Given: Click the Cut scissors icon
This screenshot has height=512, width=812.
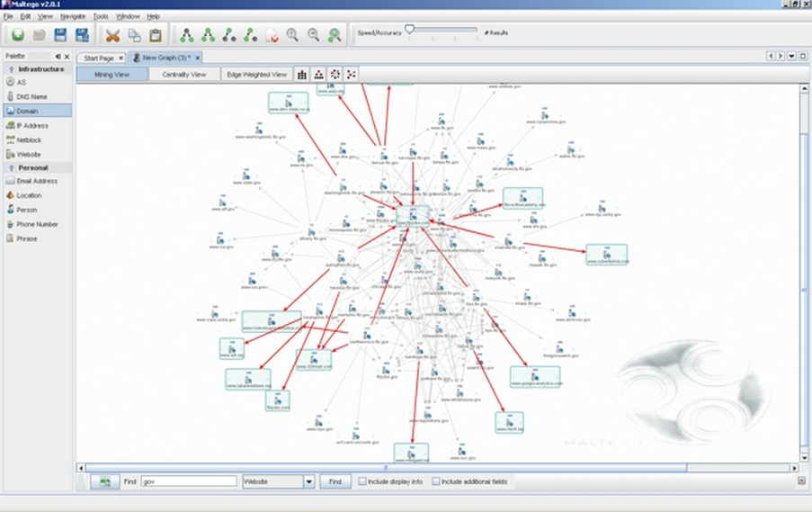Looking at the screenshot, I should pyautogui.click(x=112, y=35).
